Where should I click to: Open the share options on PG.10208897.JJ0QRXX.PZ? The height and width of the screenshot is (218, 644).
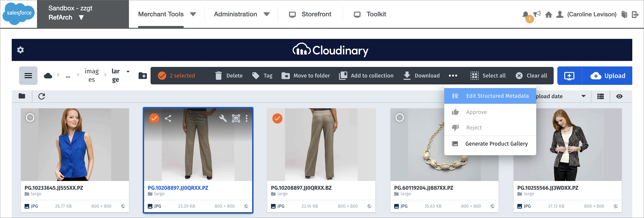pos(168,118)
